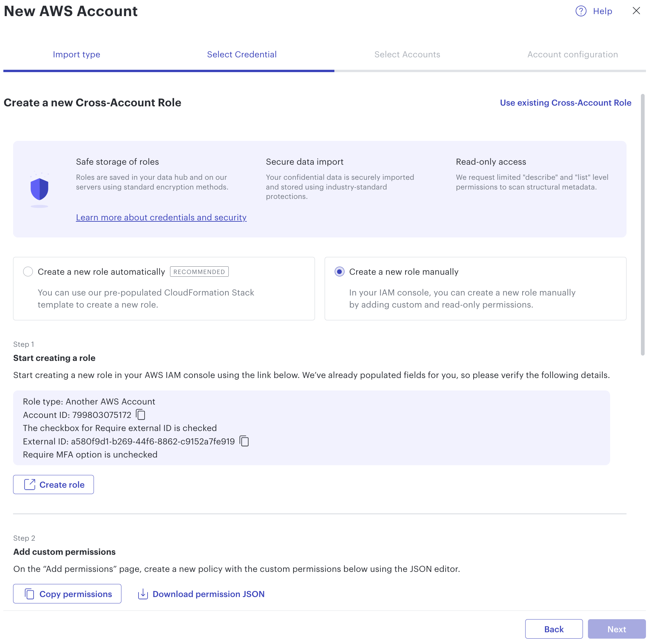Screen dimensions: 652x644
Task: Click the external link icon on Create role
Action: tap(30, 484)
